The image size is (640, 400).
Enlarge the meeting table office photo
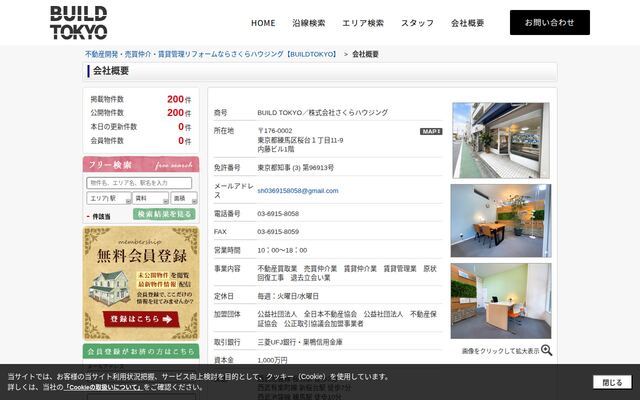501,220
